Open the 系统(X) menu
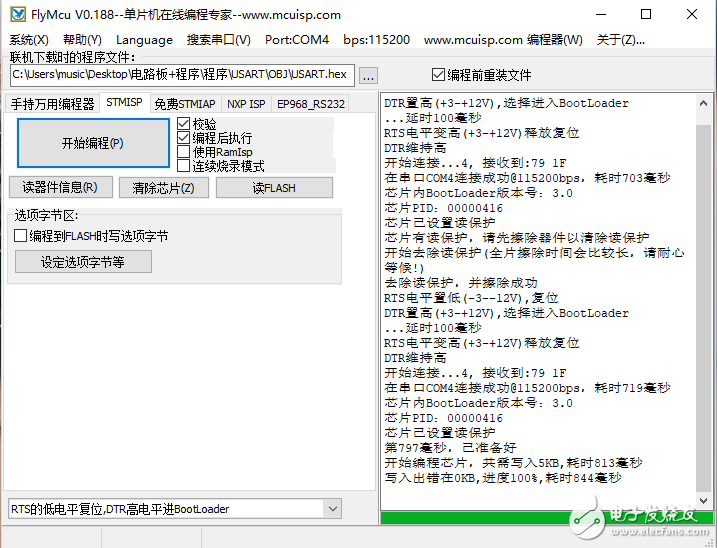This screenshot has width=717, height=548. (x=29, y=40)
